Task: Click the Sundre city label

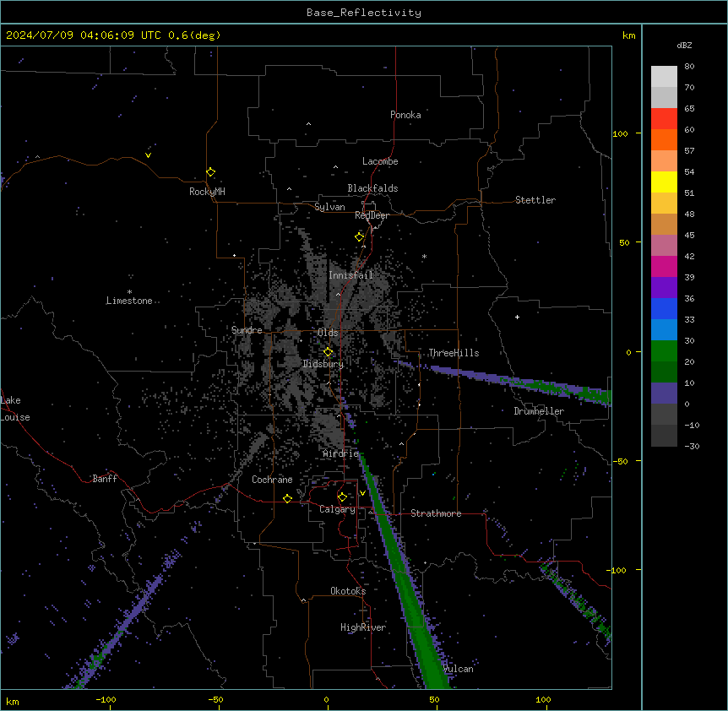Action: pyautogui.click(x=247, y=330)
